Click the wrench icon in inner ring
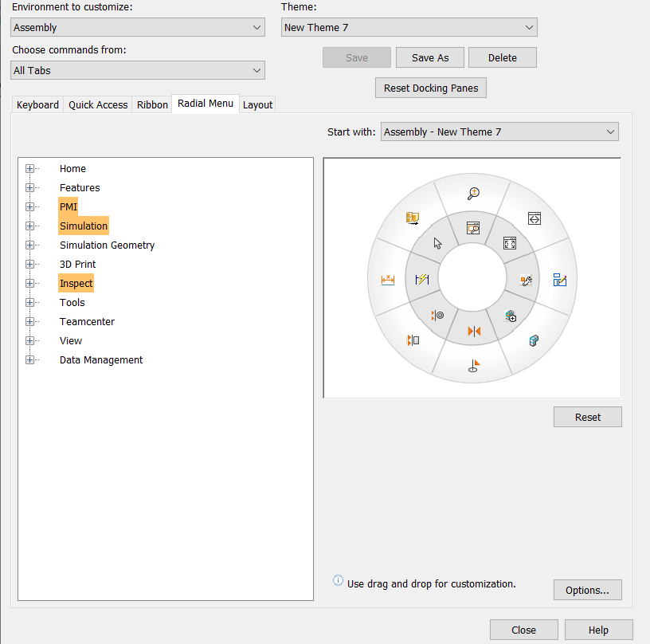The width and height of the screenshot is (650, 644). pos(526,280)
